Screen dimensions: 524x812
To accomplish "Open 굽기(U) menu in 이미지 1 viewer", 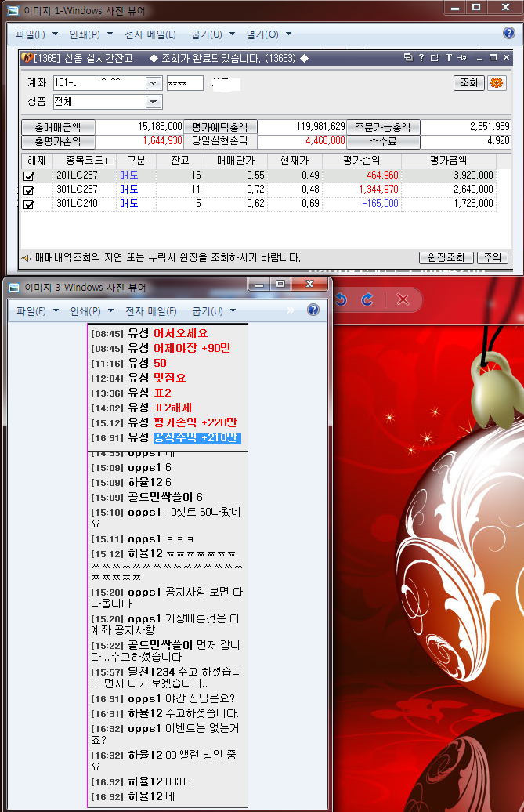I will click(x=213, y=34).
